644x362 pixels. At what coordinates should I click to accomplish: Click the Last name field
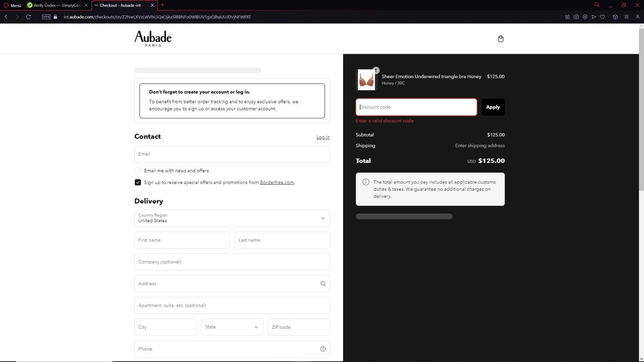pyautogui.click(x=282, y=240)
